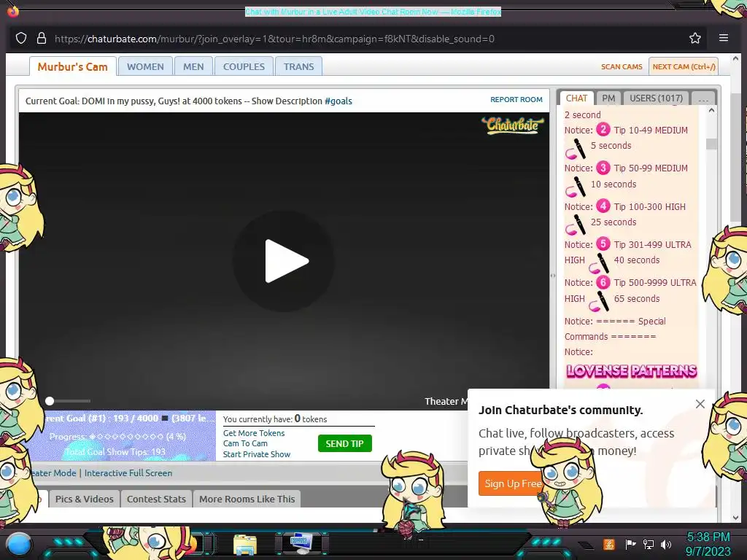The width and height of the screenshot is (747, 560).
Task: Open the More Rooms Like This tab
Action: pos(247,499)
